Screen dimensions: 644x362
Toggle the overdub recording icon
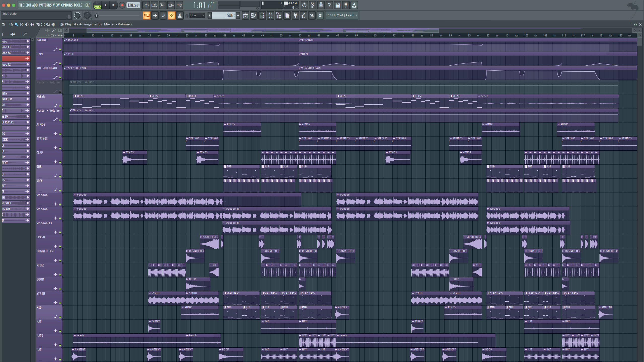171,5
